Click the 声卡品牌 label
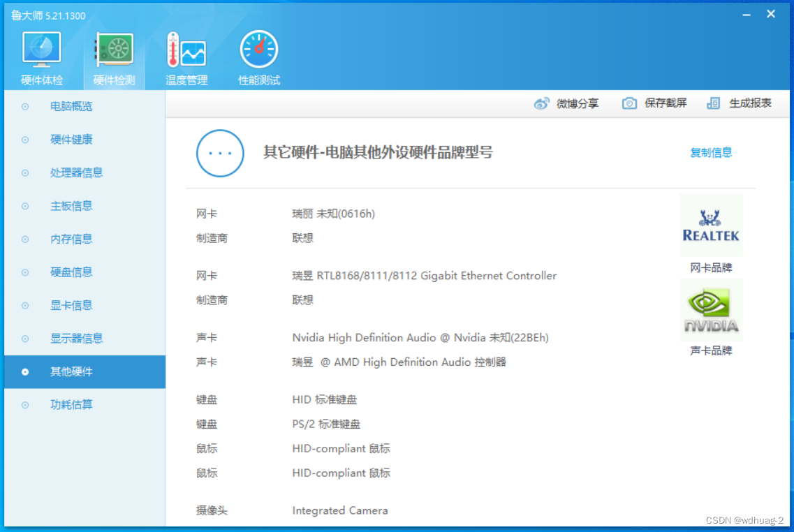This screenshot has width=794, height=532. [x=711, y=350]
